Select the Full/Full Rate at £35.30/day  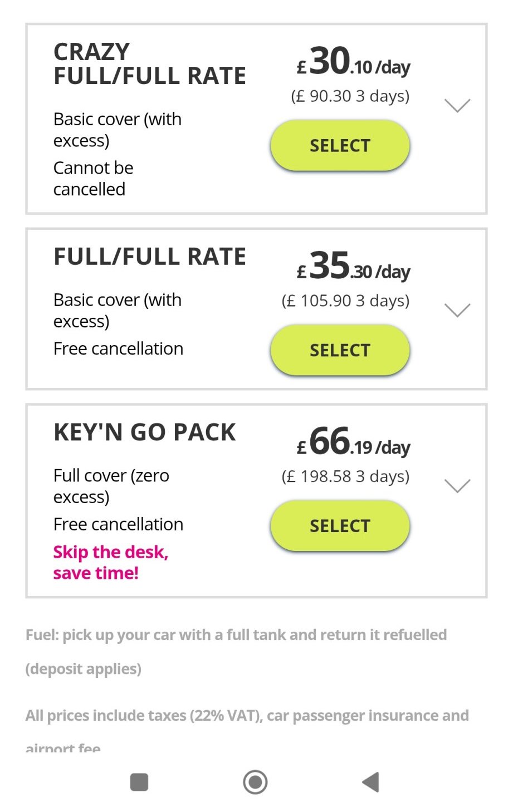(x=340, y=350)
